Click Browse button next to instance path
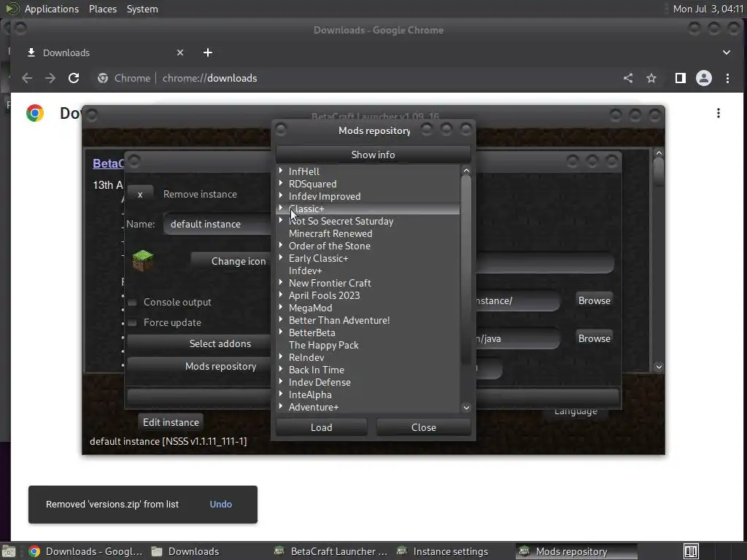 pos(594,300)
